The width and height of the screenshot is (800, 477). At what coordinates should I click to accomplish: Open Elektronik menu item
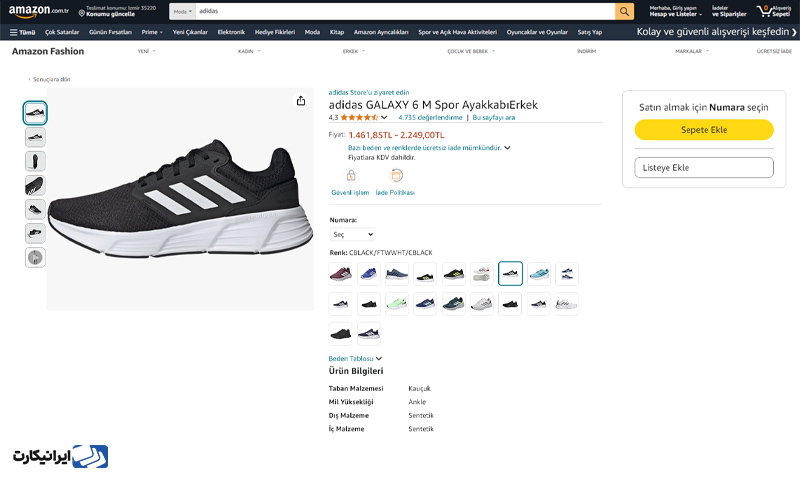[231, 32]
